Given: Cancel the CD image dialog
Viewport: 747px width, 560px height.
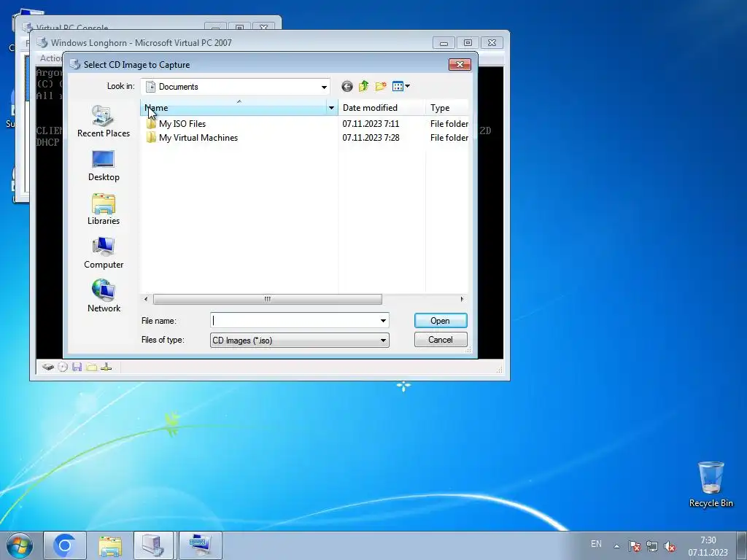Looking at the screenshot, I should tap(441, 340).
